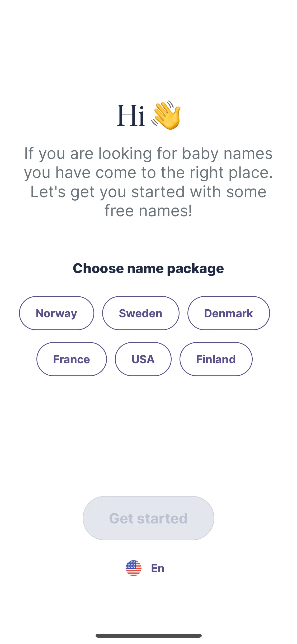Select France as name package

pos(72,359)
